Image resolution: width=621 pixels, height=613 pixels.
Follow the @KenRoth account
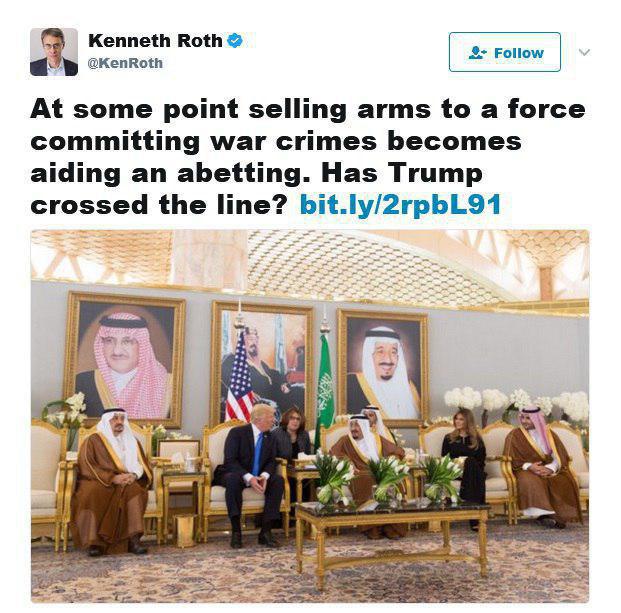(505, 52)
